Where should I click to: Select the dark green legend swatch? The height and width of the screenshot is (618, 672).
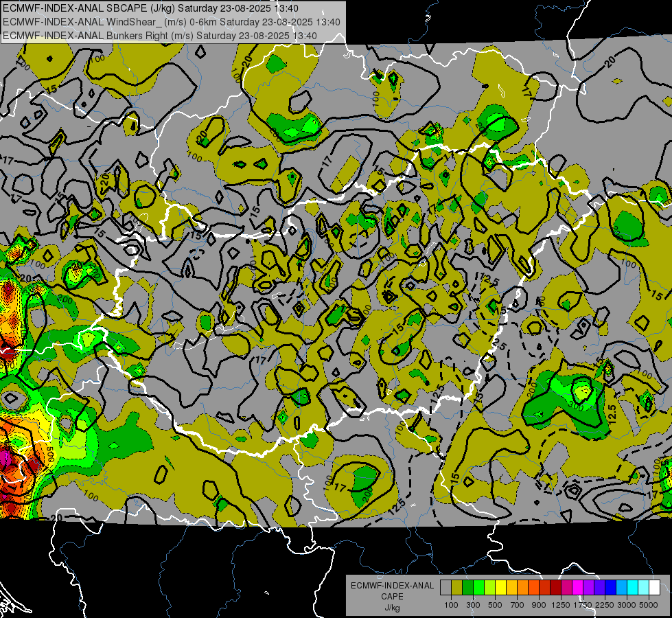(468, 587)
